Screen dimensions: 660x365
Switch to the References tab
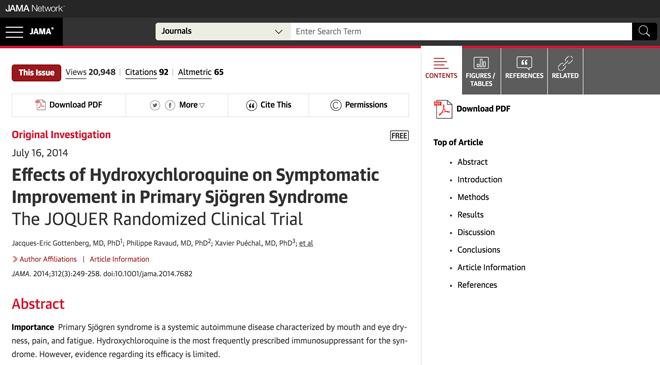pos(524,71)
